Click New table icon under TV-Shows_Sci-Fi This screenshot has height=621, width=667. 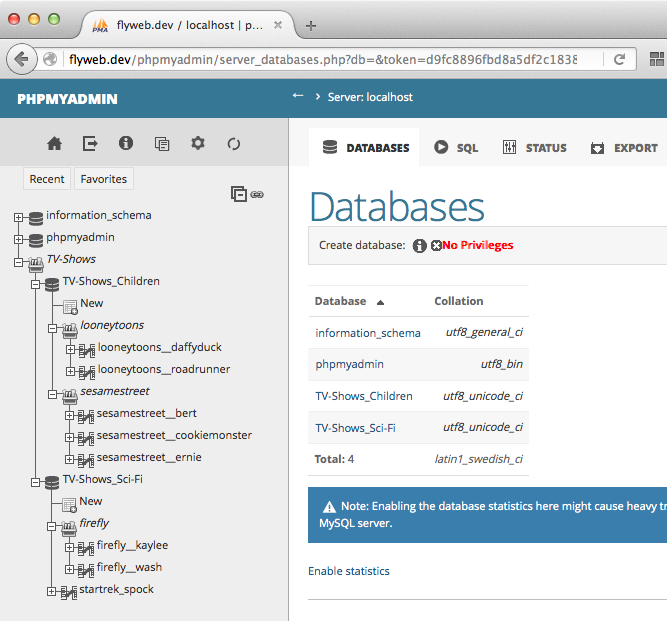coord(69,504)
